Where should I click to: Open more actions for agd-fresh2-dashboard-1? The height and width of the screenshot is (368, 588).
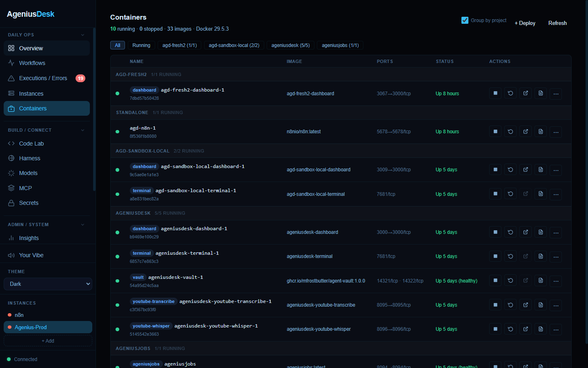click(x=556, y=94)
